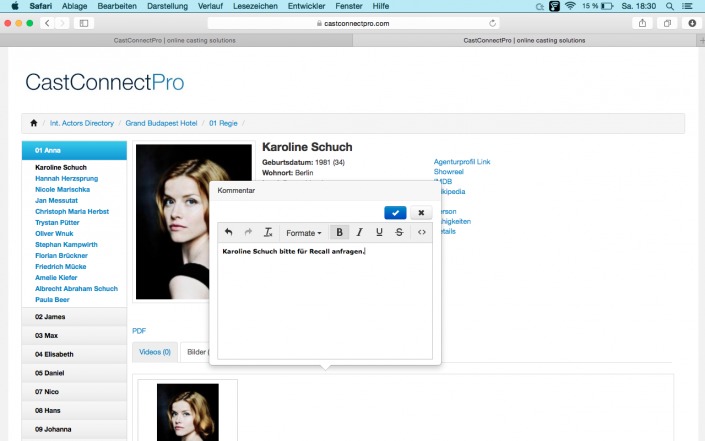Viewport: 705px width, 441px height.
Task: Go forward with Safari's forward arrow
Action: click(x=62, y=23)
